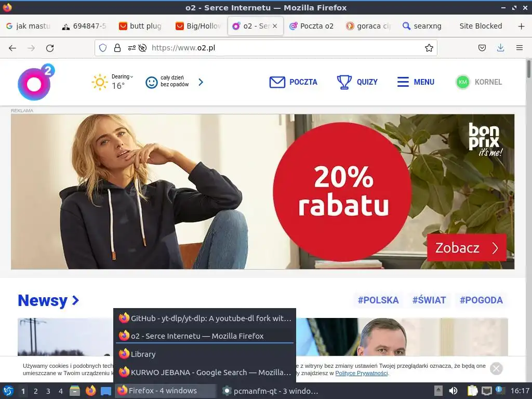
Task: Switch to virtual desktop 2
Action: (36, 391)
